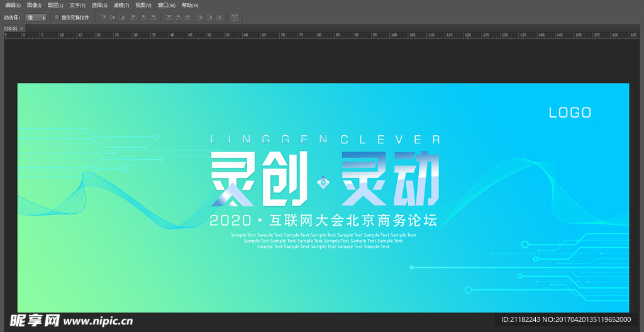The image size is (644, 332).
Task: Open the 图层(L) menu
Action: [x=55, y=5]
